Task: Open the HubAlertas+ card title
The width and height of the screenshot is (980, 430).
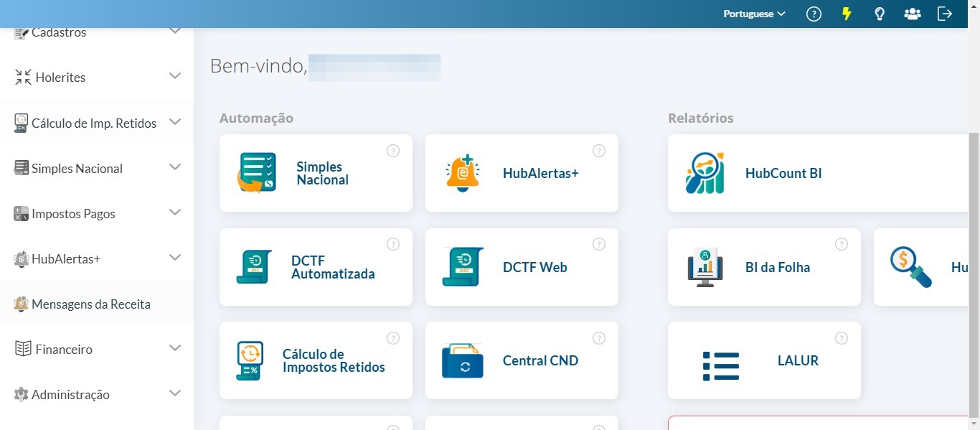Action: pyautogui.click(x=540, y=174)
